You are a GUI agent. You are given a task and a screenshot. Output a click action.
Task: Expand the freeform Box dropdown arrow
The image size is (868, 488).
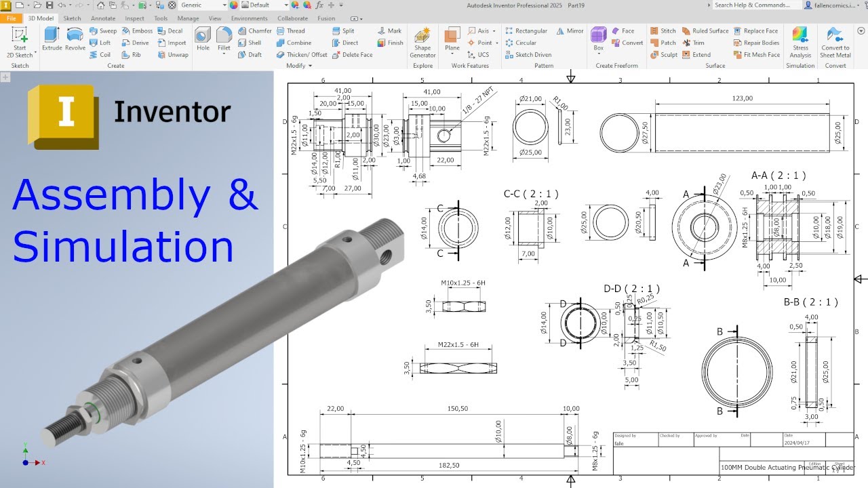[598, 54]
